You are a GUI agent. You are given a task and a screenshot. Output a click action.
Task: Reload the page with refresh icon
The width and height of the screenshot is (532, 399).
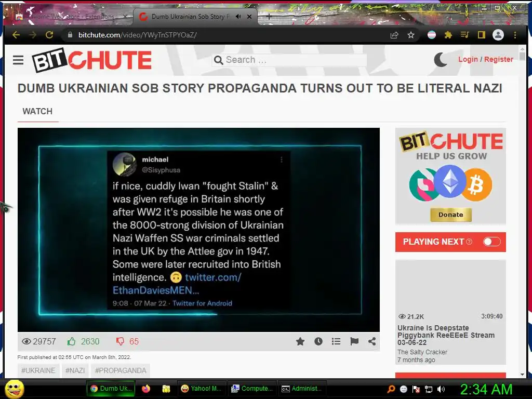tap(49, 35)
